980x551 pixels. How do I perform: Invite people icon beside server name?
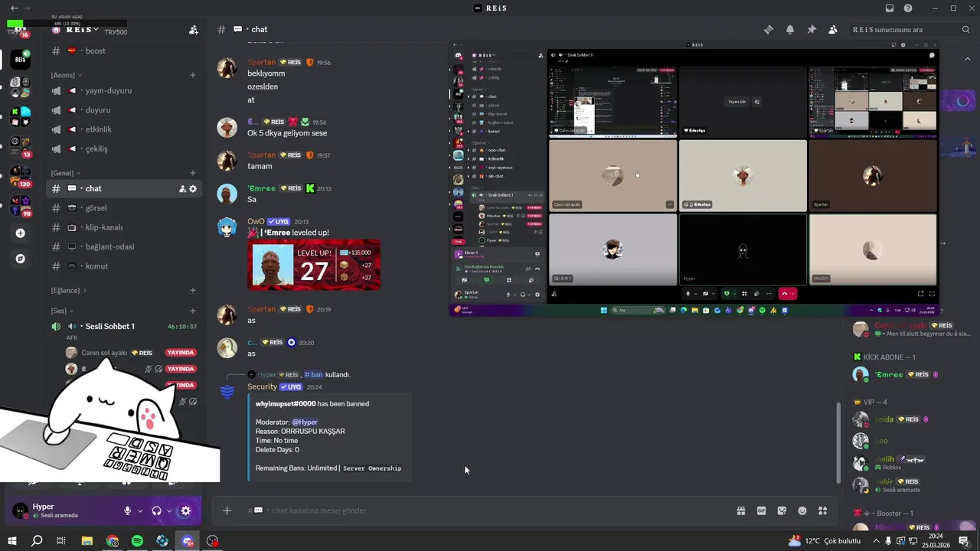point(193,30)
